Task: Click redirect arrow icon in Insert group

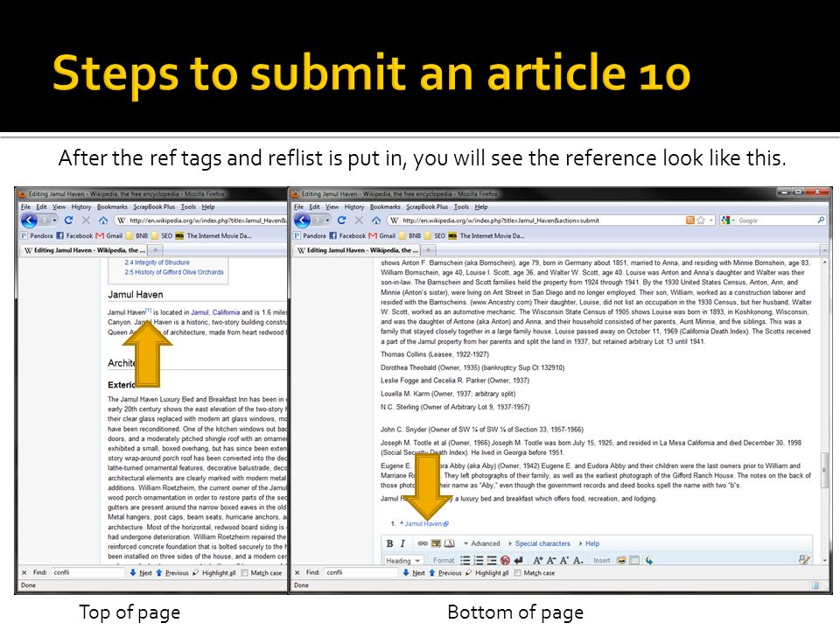Action: click(x=648, y=560)
